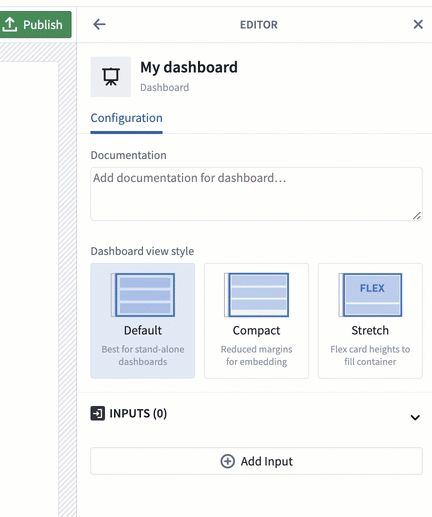This screenshot has height=517, width=432.
Task: Grab the documentation box resize handle
Action: pyautogui.click(x=417, y=216)
